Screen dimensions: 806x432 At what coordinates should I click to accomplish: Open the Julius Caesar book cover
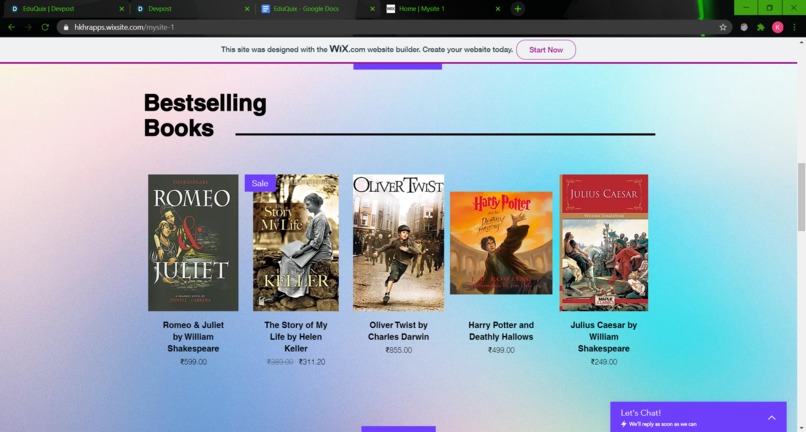pos(604,243)
